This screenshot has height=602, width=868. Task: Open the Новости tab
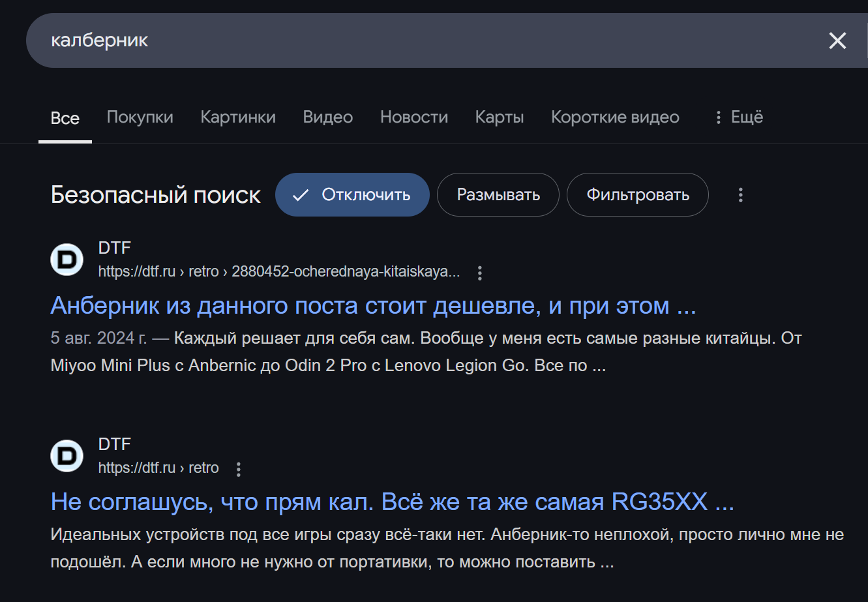[x=414, y=117]
